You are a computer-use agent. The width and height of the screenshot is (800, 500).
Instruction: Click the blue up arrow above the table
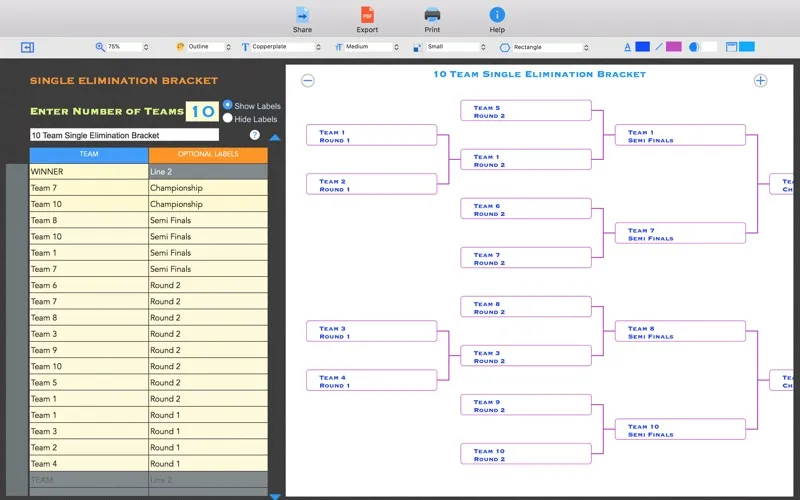(x=275, y=137)
